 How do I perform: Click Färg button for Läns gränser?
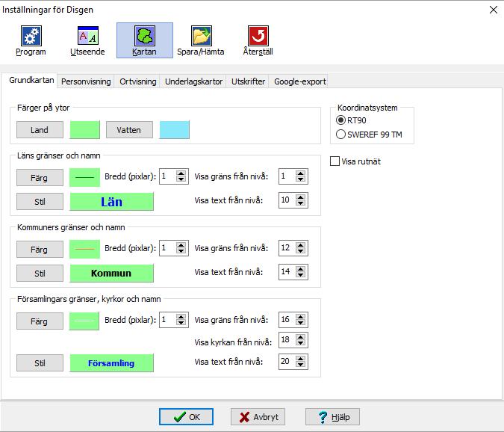40,178
